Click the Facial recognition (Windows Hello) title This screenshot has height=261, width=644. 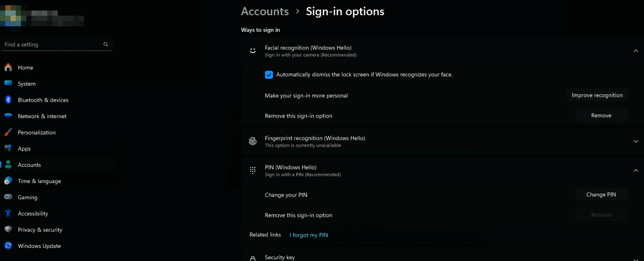click(x=308, y=48)
